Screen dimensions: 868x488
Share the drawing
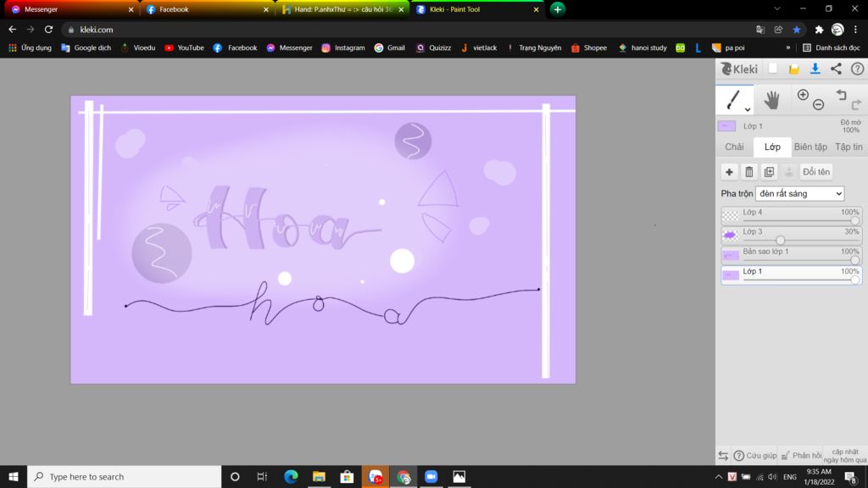point(836,69)
